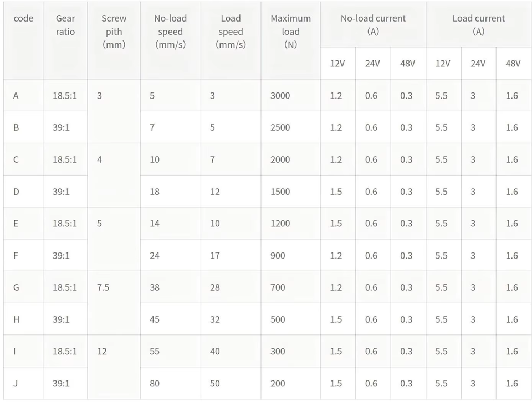Click the Load speed (mm/s) header
Screen dimensions: 532x402
pos(231,31)
